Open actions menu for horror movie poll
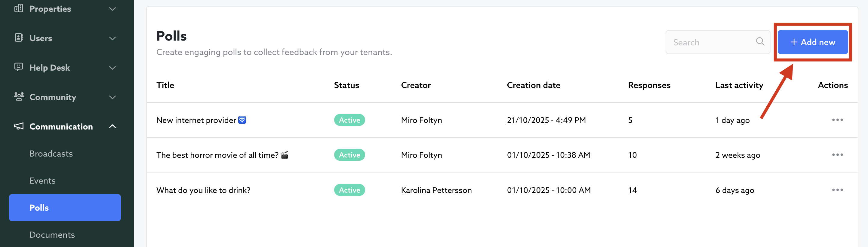The width and height of the screenshot is (868, 247). 837,155
